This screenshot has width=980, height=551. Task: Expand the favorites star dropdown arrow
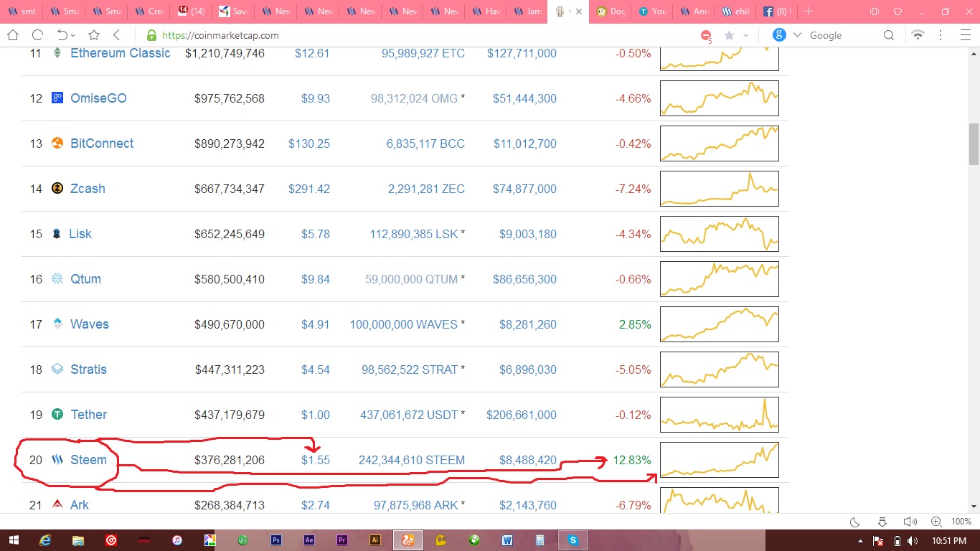[746, 36]
